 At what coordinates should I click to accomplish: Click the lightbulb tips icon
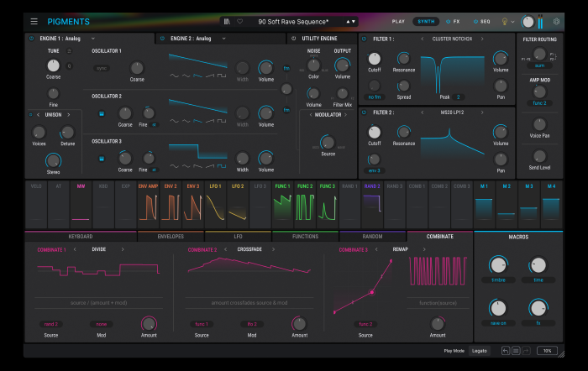click(505, 22)
